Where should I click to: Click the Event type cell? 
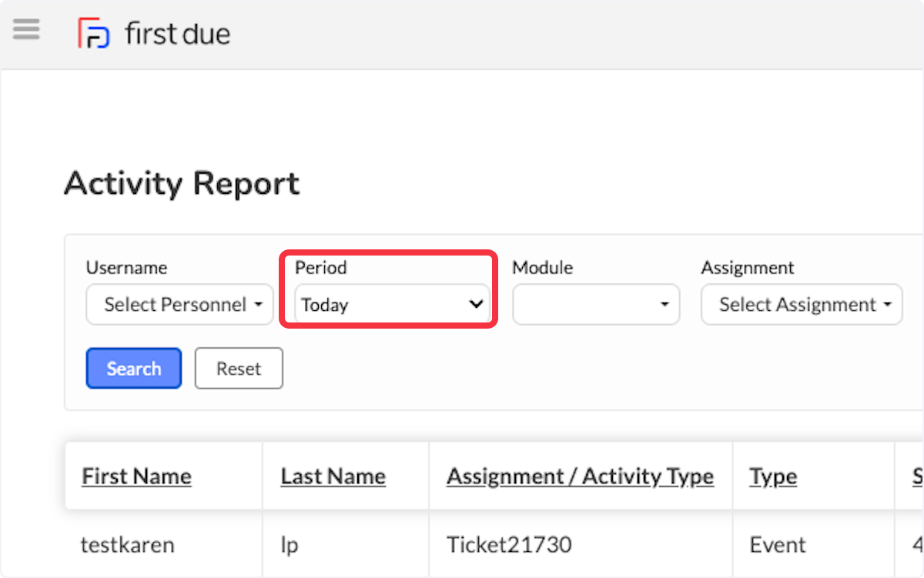[778, 545]
